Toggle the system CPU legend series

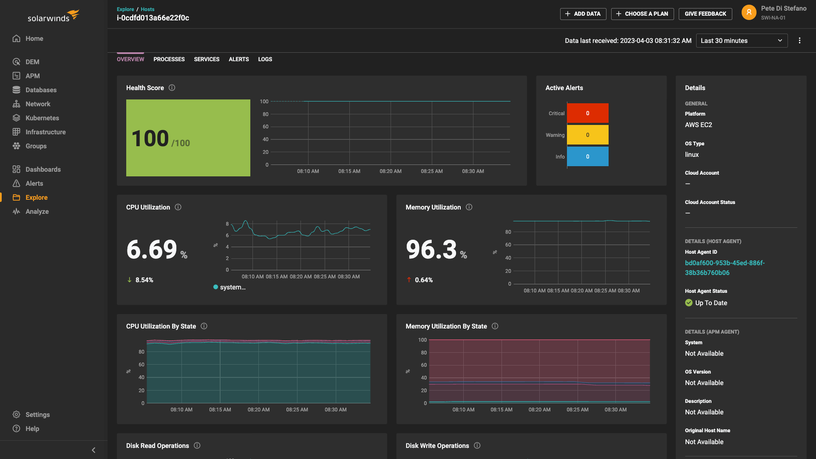coord(230,287)
